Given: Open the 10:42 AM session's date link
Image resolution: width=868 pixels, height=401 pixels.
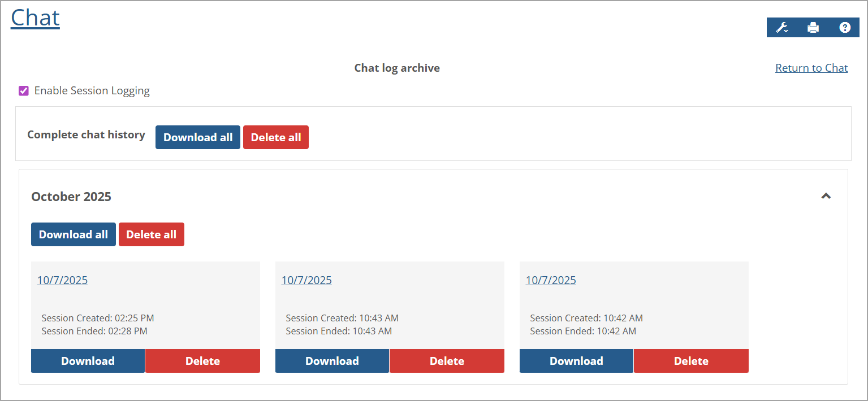Looking at the screenshot, I should tap(550, 280).
